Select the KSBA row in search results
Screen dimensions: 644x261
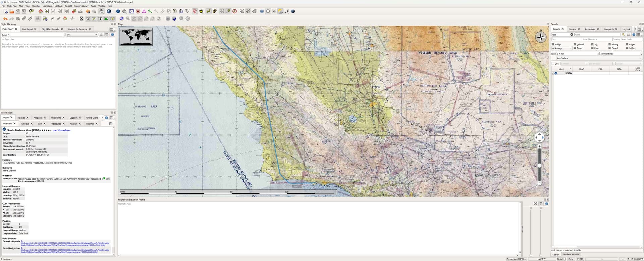pos(597,73)
